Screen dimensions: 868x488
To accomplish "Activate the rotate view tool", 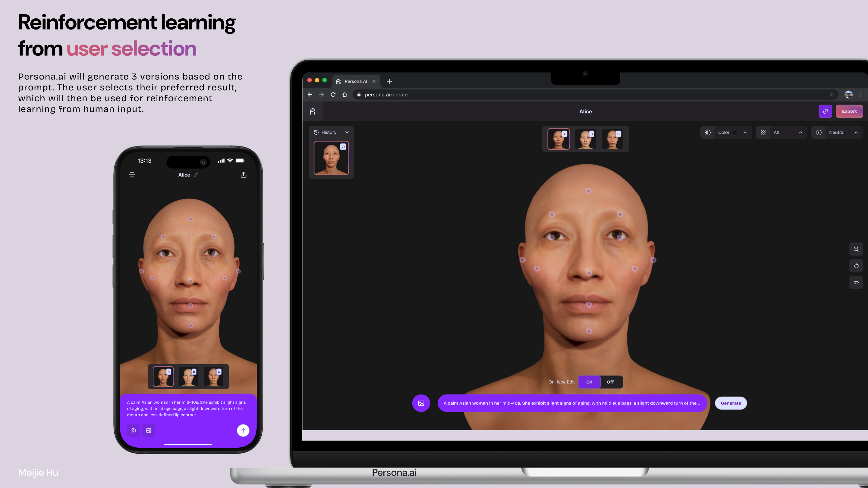I will tap(856, 283).
